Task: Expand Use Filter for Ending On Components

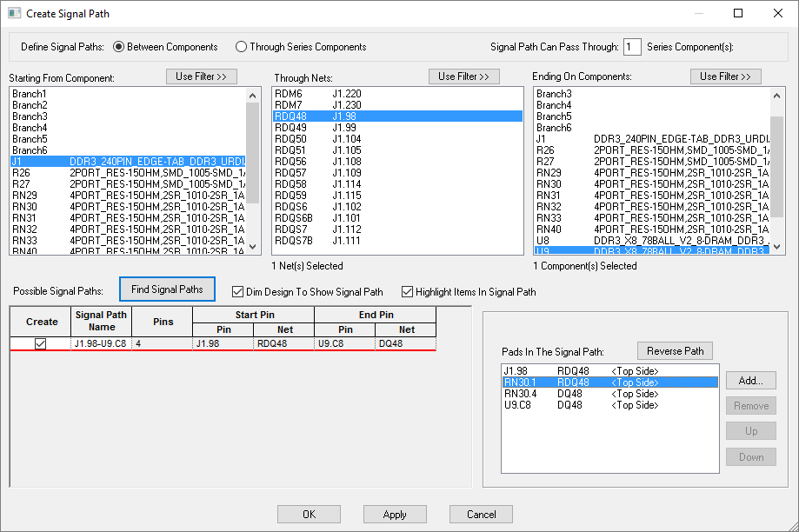Action: (726, 76)
